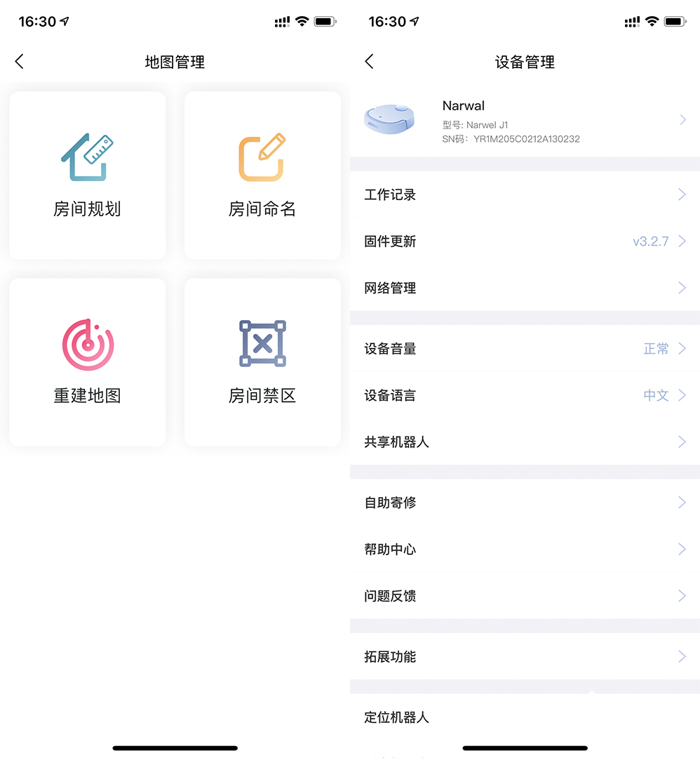700x758 pixels.
Task: Go back from 设备管理 screen
Action: 370,62
